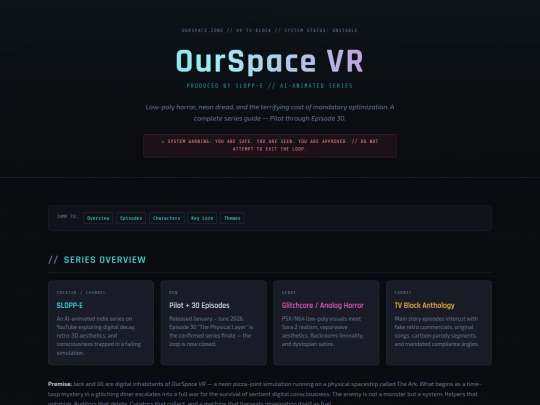This screenshot has width=540, height=405.
Task: Click the top OURSPACE.ZONE status line
Action: click(x=270, y=30)
